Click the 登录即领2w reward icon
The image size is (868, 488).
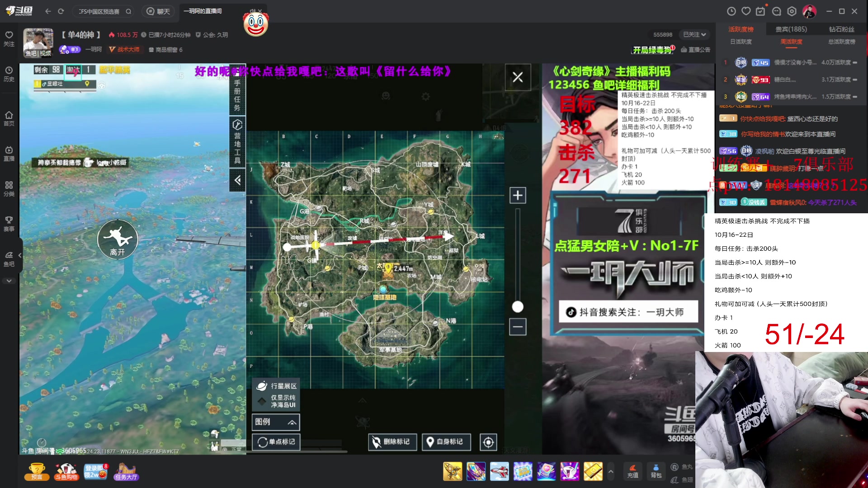point(96,471)
